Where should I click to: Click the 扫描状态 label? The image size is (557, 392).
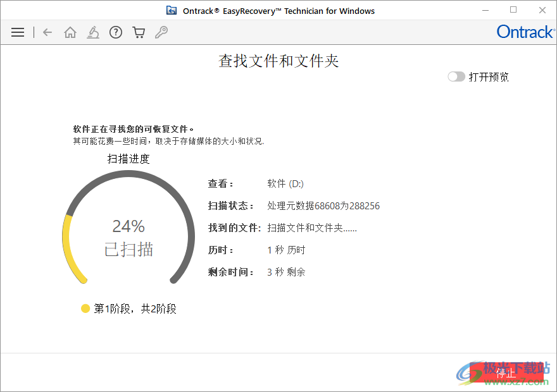[x=230, y=205]
